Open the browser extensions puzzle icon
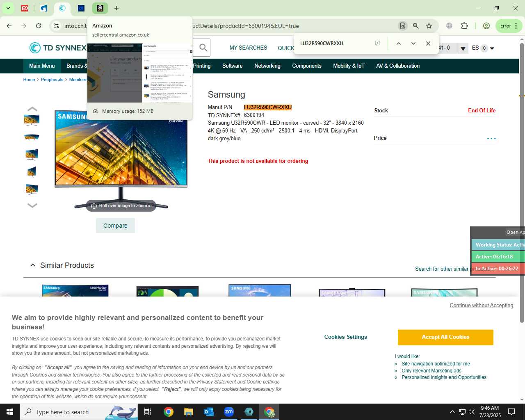The height and width of the screenshot is (420, 525). coord(464,26)
